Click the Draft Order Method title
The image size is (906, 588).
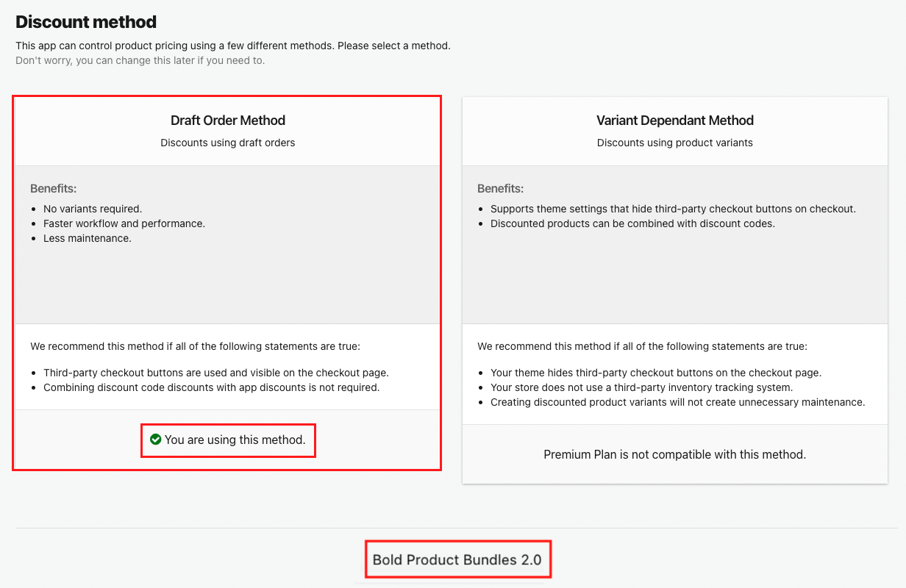pyautogui.click(x=228, y=120)
